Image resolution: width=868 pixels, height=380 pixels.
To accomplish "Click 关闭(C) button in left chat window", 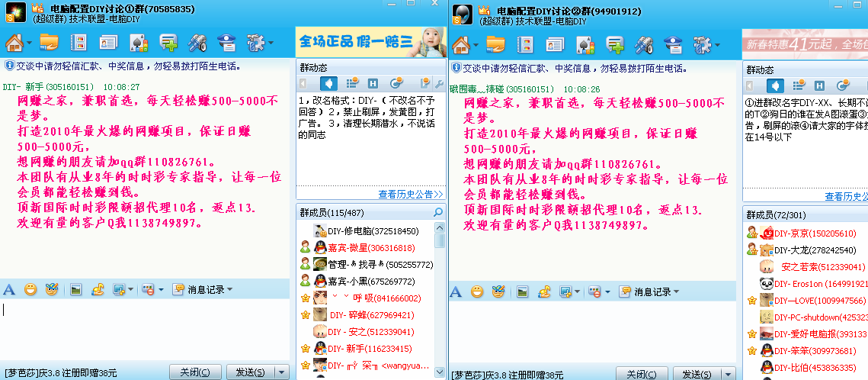I will (195, 372).
